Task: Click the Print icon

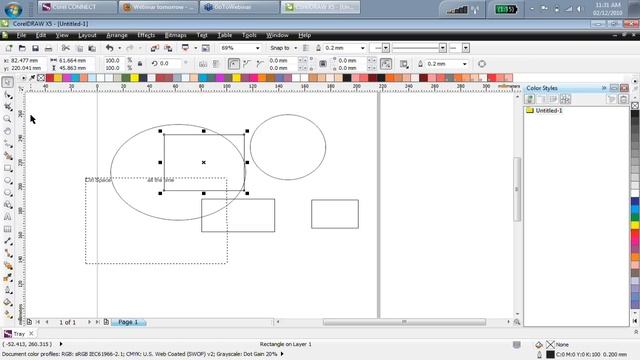Action: 48,48
